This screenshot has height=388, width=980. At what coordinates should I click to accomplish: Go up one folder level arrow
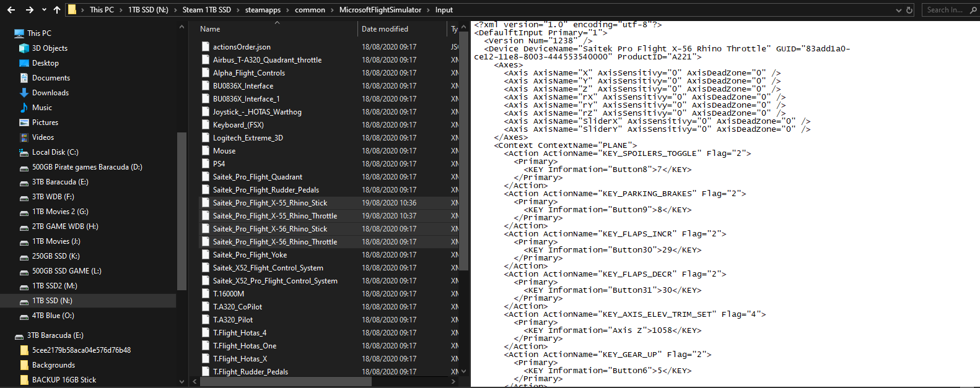(x=57, y=10)
